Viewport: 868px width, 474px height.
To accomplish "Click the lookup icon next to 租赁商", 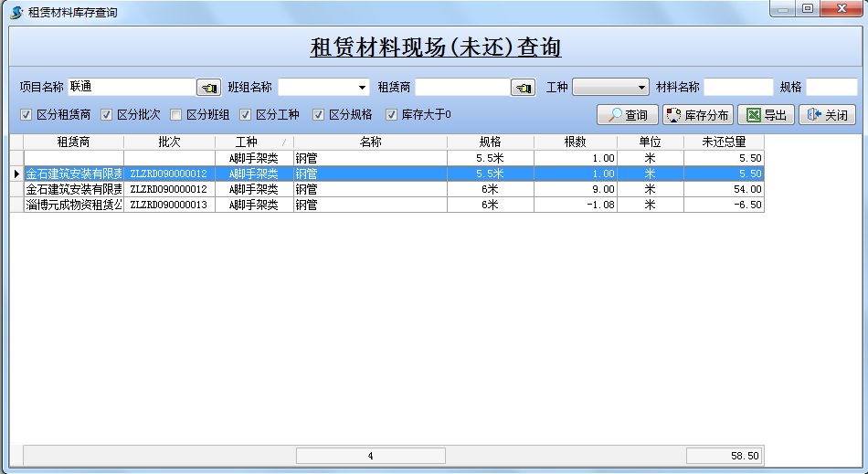I will click(523, 88).
